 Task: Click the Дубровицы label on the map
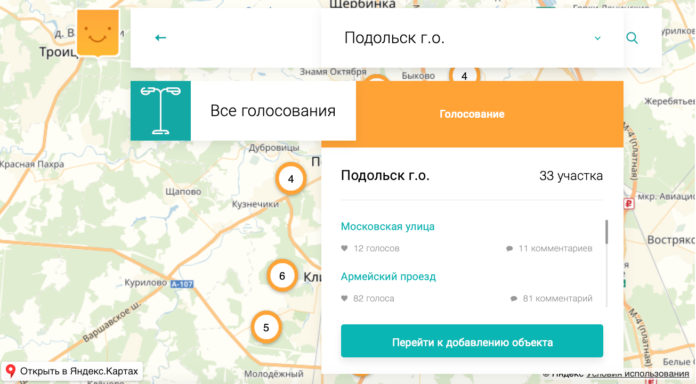[274, 147]
